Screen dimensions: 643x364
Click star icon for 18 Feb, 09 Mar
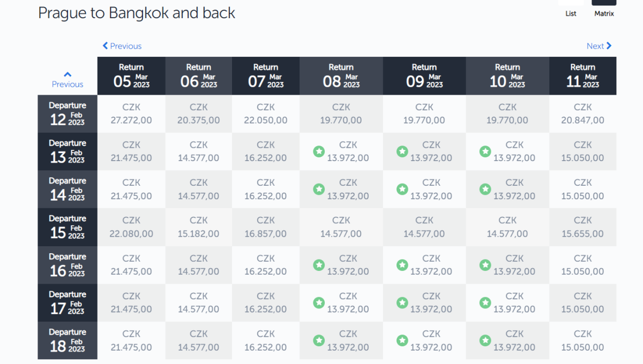[402, 340]
